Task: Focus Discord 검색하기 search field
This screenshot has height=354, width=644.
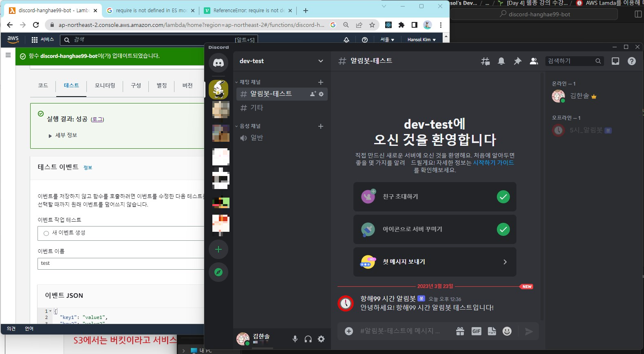Action: (574, 61)
